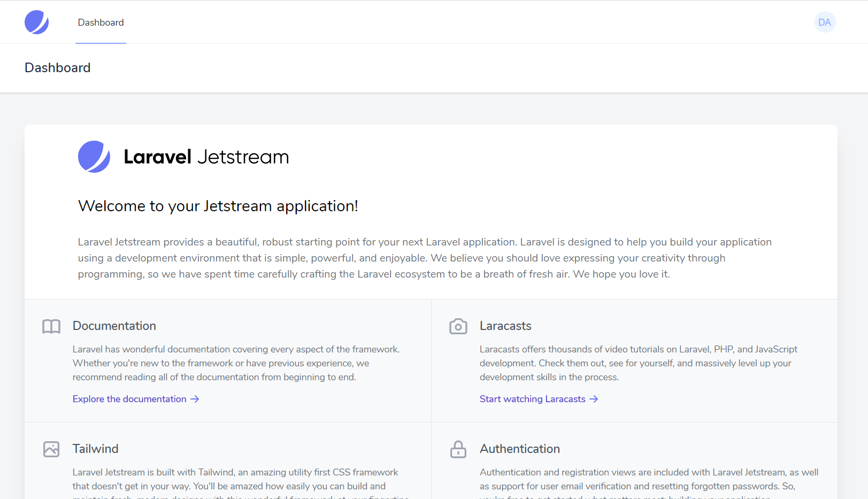The height and width of the screenshot is (499, 868).
Task: Click the large Laravel Jetstream logo mark
Action: click(x=94, y=157)
